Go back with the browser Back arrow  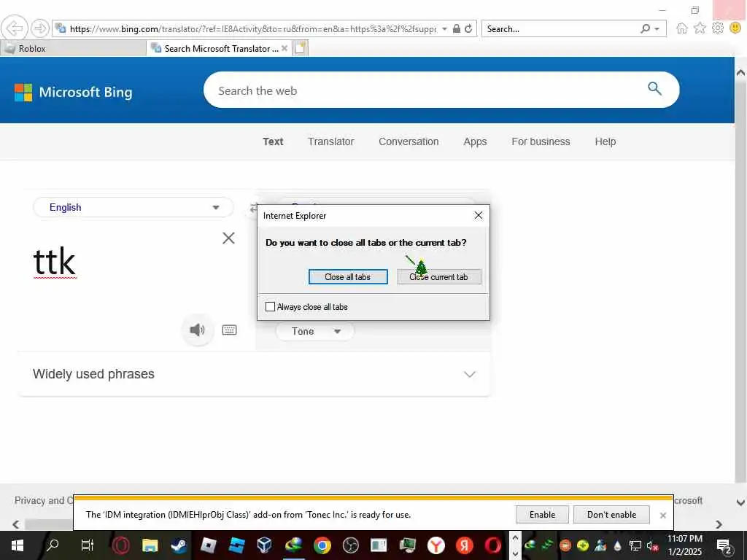click(x=15, y=28)
